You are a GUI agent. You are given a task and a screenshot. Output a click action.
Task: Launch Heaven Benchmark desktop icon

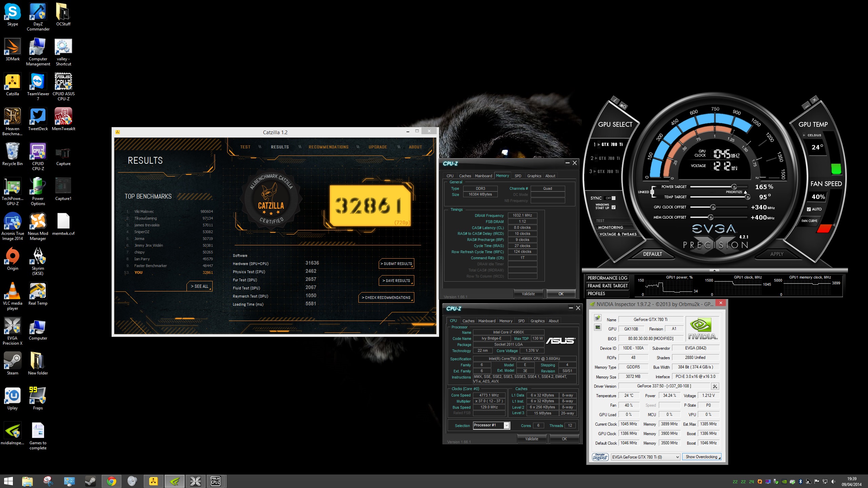click(x=13, y=122)
